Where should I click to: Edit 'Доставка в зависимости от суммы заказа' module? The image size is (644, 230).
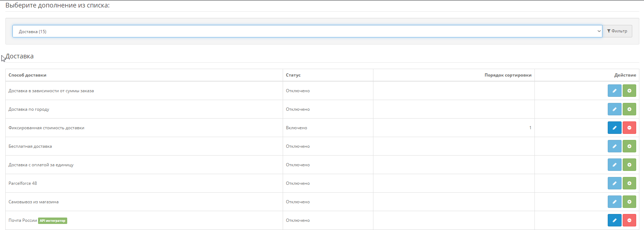pos(614,91)
